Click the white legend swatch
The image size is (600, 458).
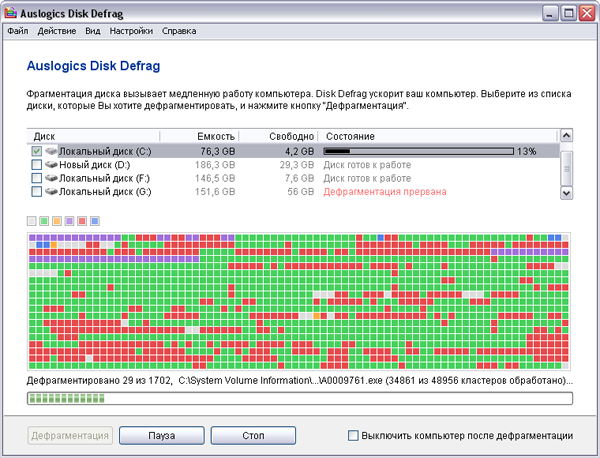click(x=31, y=221)
